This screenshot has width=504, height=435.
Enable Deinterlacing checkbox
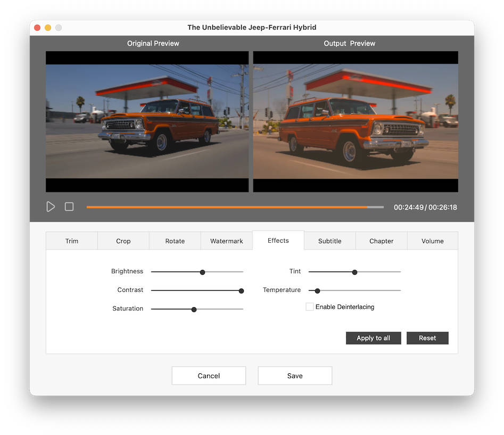pyautogui.click(x=309, y=307)
